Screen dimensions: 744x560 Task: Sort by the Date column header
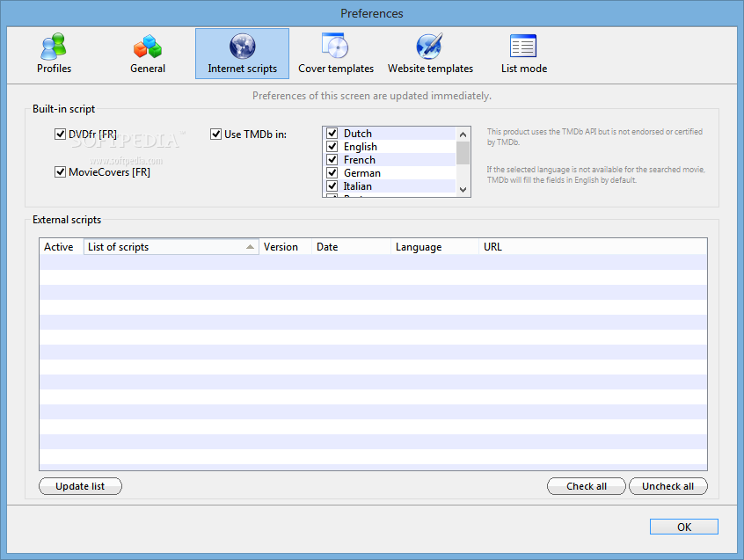coord(351,246)
